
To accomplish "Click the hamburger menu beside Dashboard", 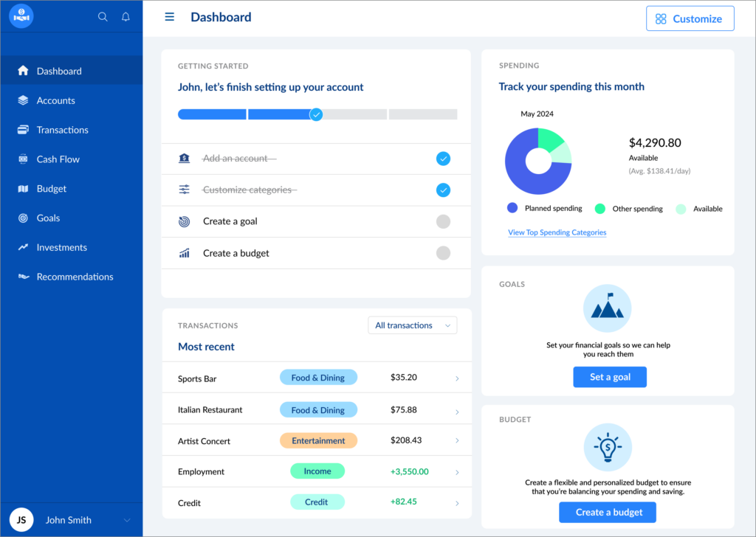I will (170, 16).
